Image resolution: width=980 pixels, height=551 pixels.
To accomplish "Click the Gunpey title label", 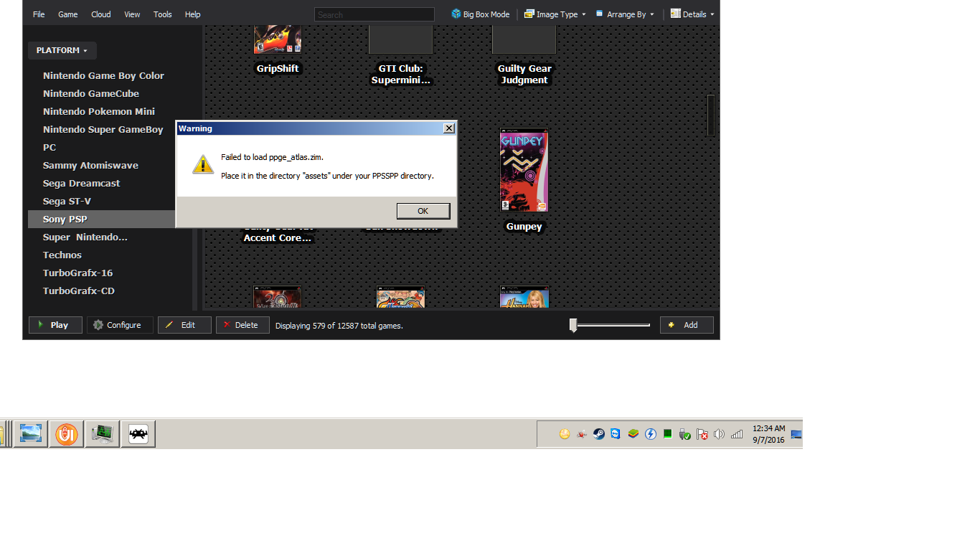I will tap(524, 227).
